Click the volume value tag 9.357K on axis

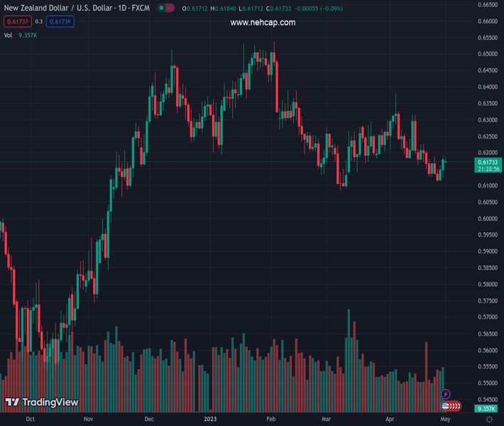[487, 409]
